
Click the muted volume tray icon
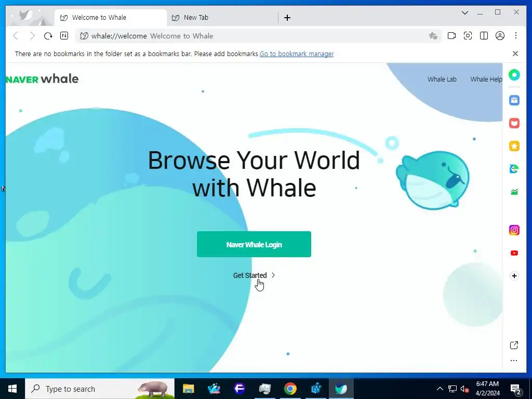[464, 389]
